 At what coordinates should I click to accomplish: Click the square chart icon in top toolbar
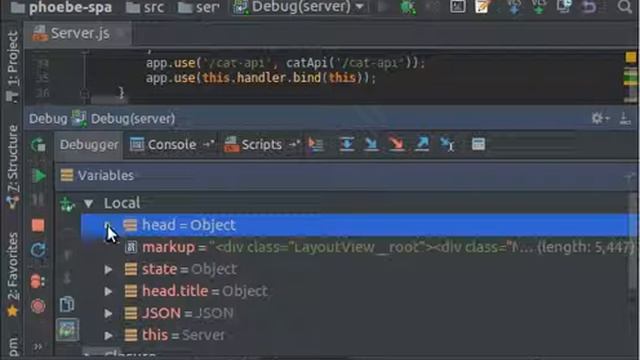point(458,7)
